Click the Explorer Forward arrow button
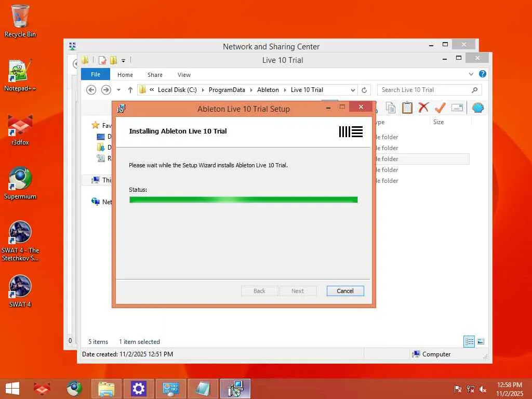This screenshot has width=532, height=399. pos(106,90)
